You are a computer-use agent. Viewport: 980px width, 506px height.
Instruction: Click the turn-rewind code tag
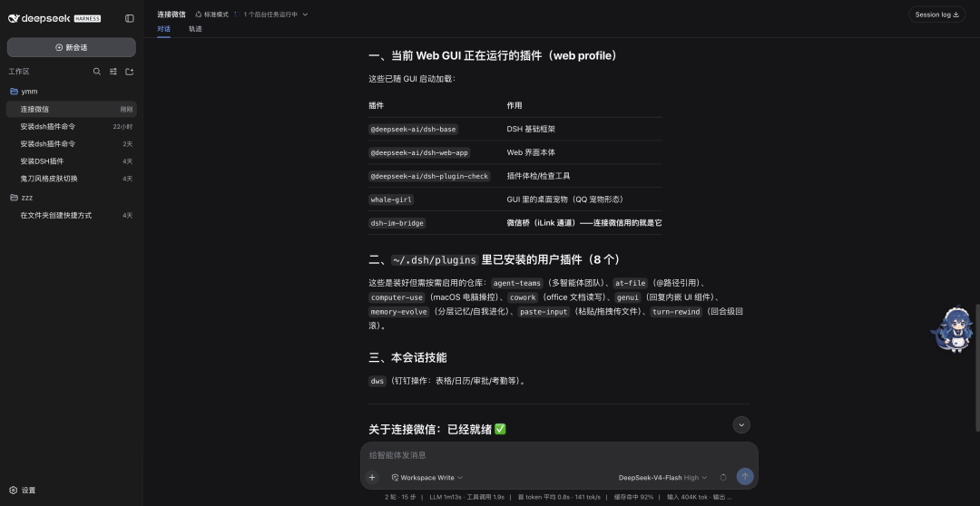point(676,312)
